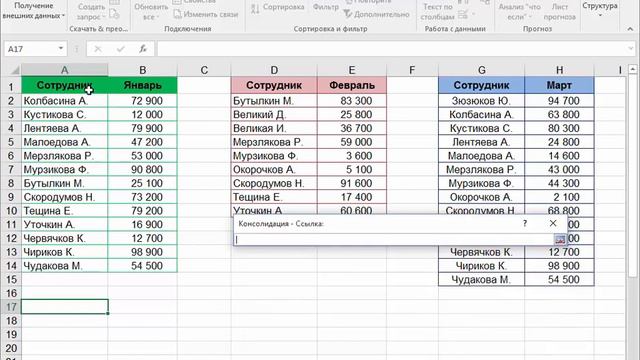This screenshot has height=360, width=640.
Task: Select row 1 header
Action: pyautogui.click(x=11, y=87)
